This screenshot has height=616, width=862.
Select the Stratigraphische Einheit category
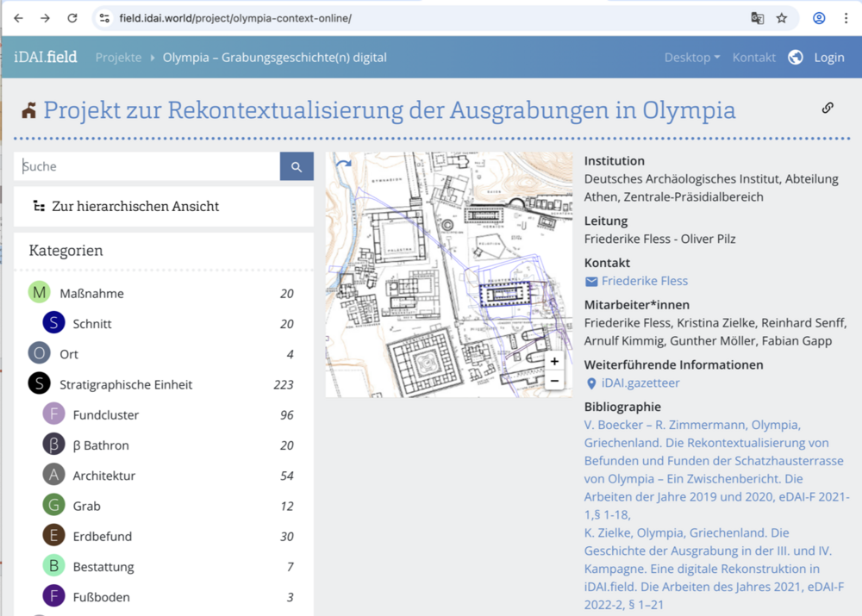pyautogui.click(x=125, y=384)
